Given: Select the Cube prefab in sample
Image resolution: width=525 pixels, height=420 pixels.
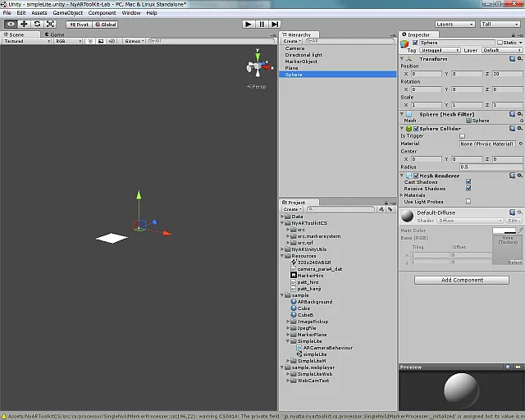Looking at the screenshot, I should pos(300,308).
